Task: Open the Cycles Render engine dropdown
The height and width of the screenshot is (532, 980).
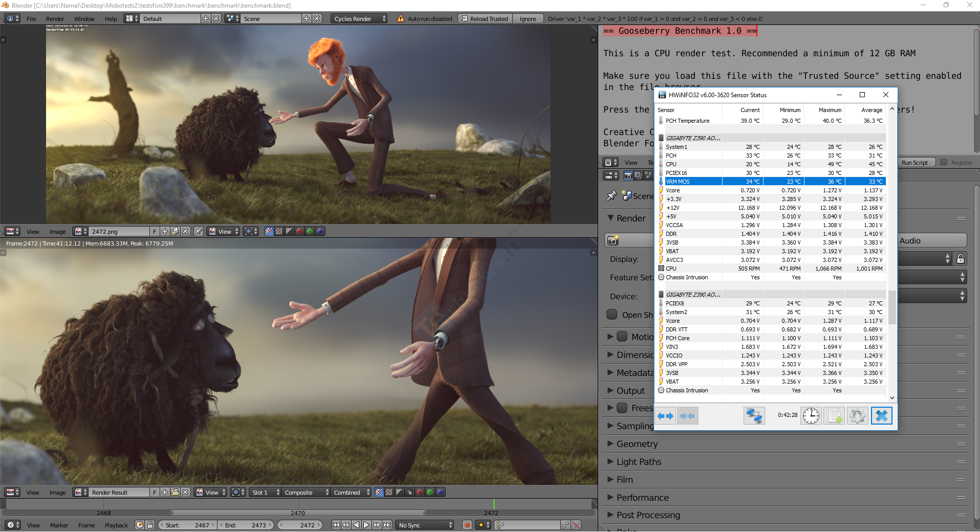Action: 359,18
